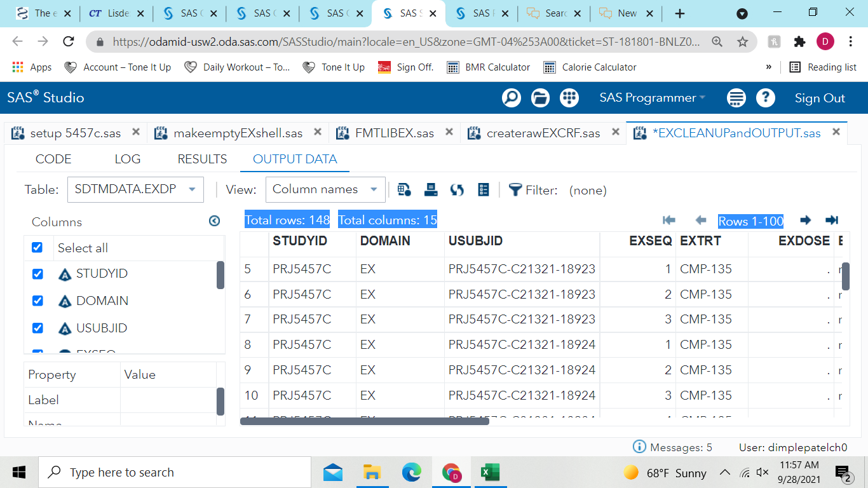Toggle the USUBJID column checkbox
Image resolution: width=868 pixels, height=488 pixels.
(x=37, y=328)
